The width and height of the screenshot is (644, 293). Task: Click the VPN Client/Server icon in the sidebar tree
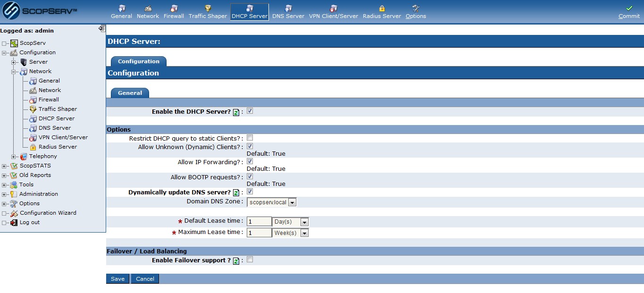(33, 137)
